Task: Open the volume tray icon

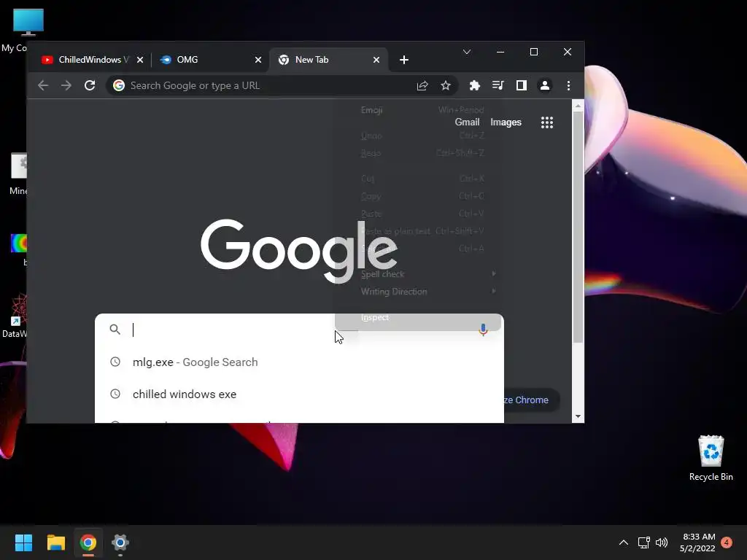Action: click(662, 542)
